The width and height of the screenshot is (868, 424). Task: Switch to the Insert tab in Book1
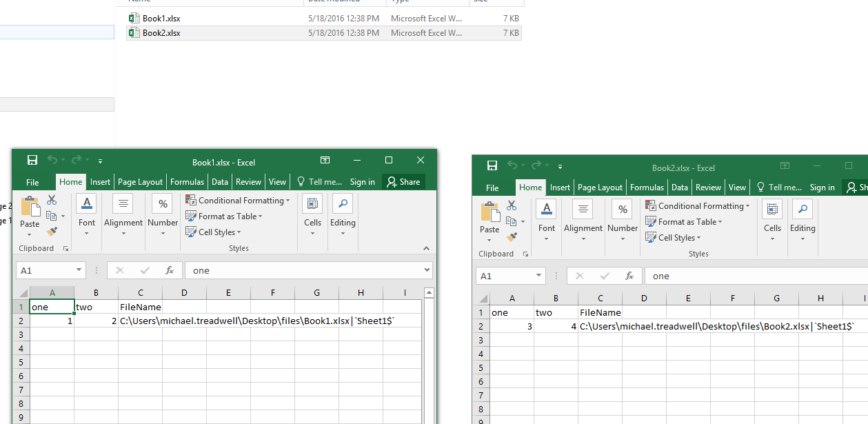coord(100,181)
